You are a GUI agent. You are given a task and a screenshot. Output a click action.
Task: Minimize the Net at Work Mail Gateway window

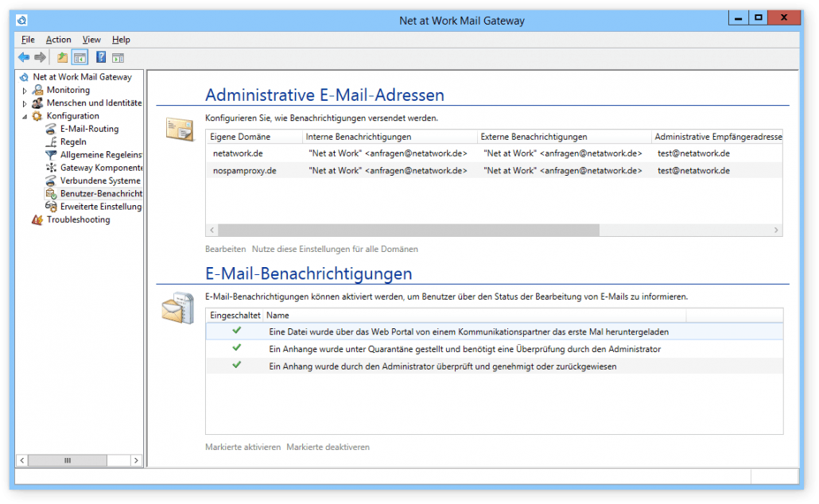click(x=738, y=17)
